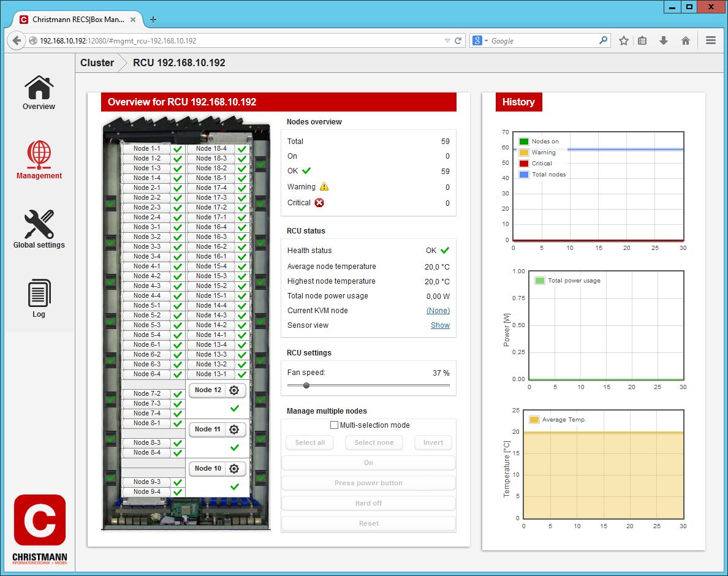Click the green Health status check icon
The width and height of the screenshot is (728, 576).
[x=445, y=251]
